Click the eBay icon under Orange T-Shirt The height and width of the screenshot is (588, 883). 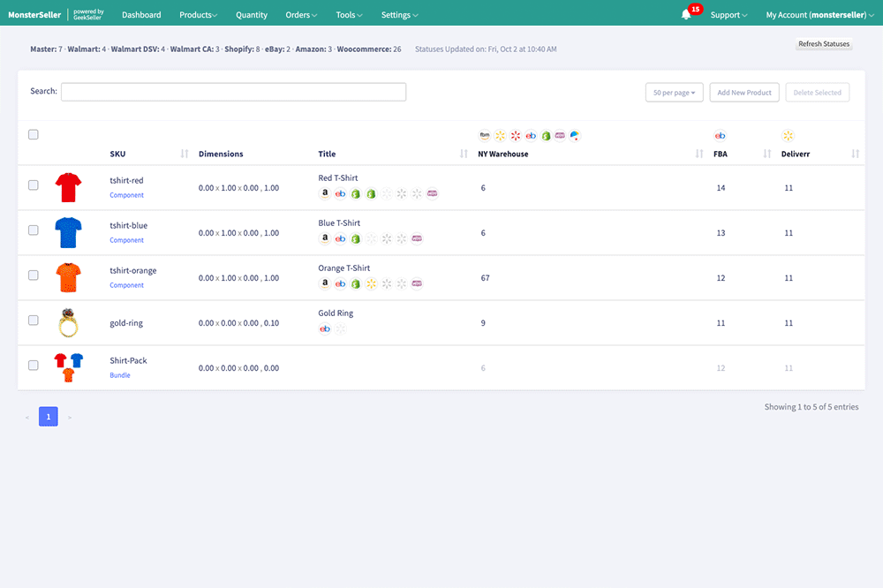(340, 284)
